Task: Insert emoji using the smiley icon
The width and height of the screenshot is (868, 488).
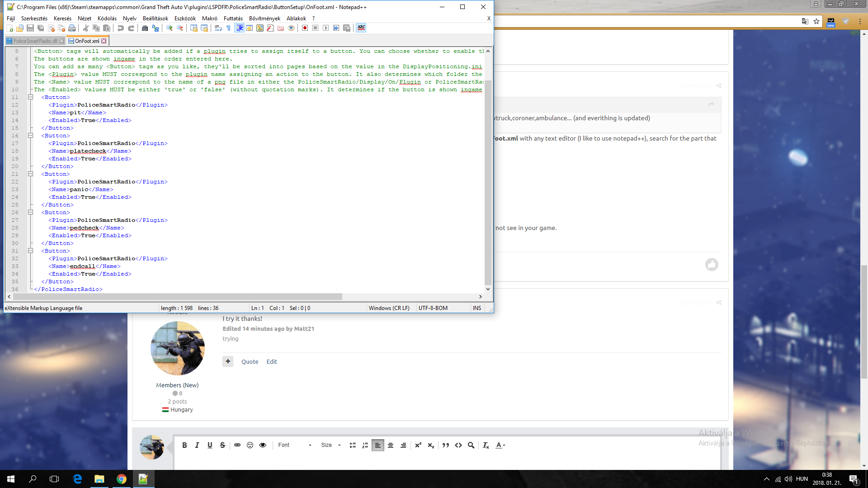Action: [x=250, y=445]
